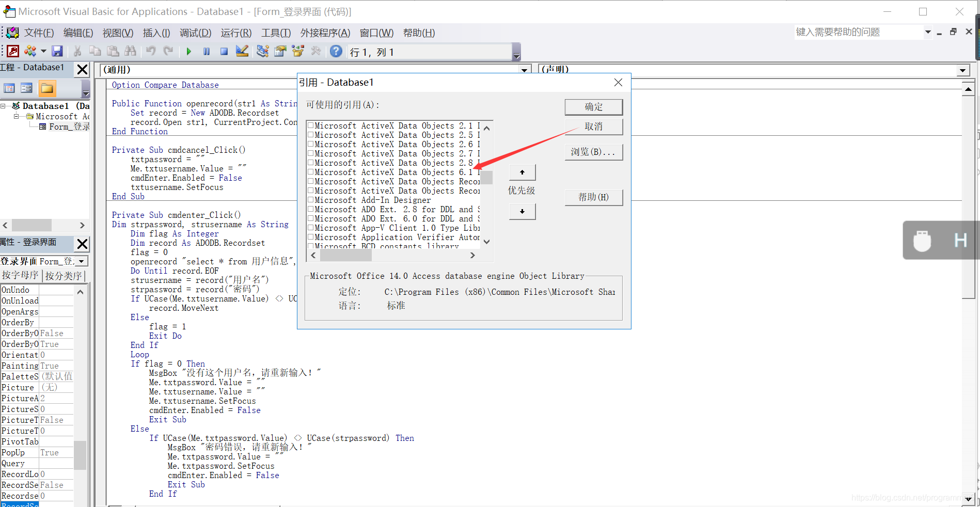Collapse the Database1 project tree node
Screen dimensions: 980x507
point(4,106)
